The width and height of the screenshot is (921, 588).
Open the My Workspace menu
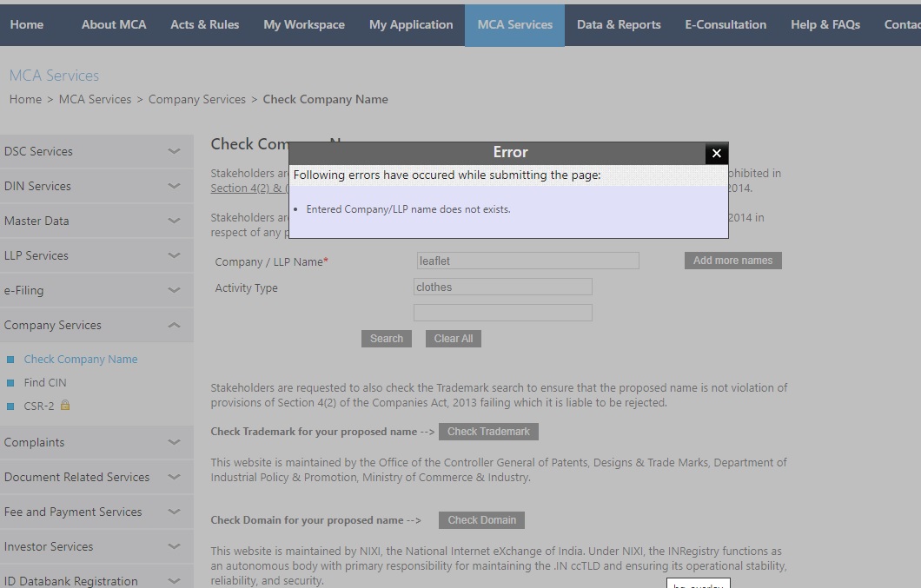(304, 24)
